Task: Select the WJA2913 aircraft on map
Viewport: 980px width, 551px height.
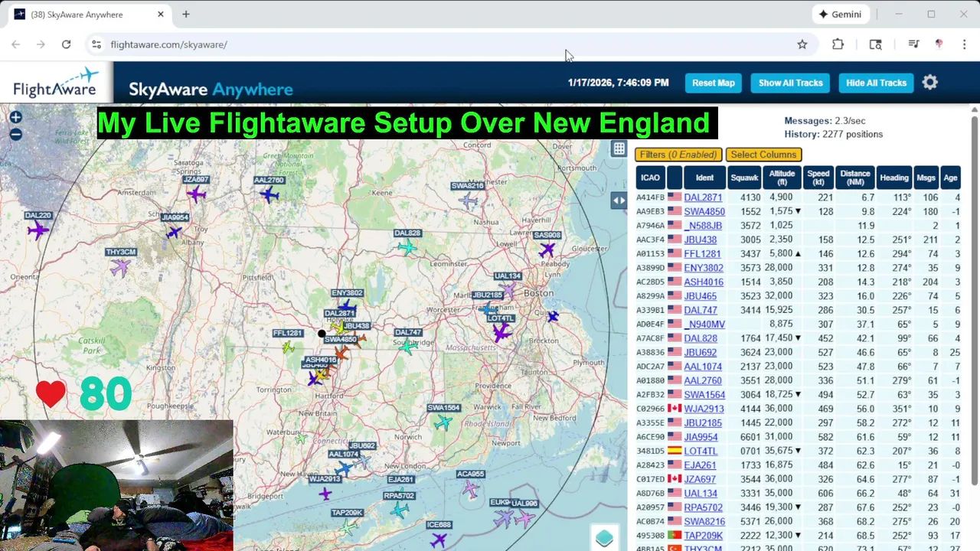Action: 325,494
